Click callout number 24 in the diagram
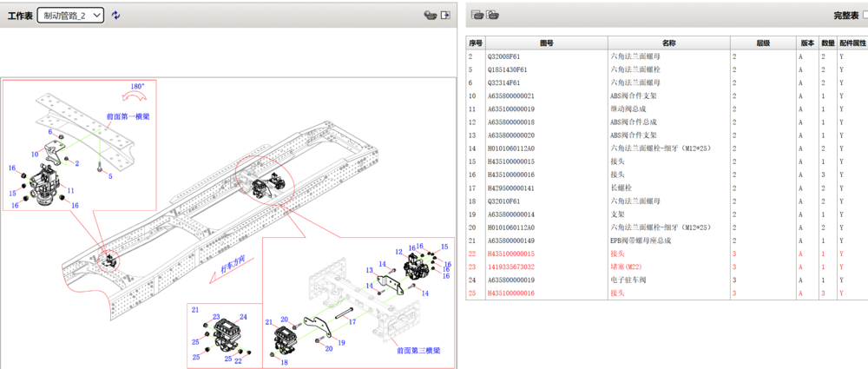The width and height of the screenshot is (868, 369). (x=244, y=317)
